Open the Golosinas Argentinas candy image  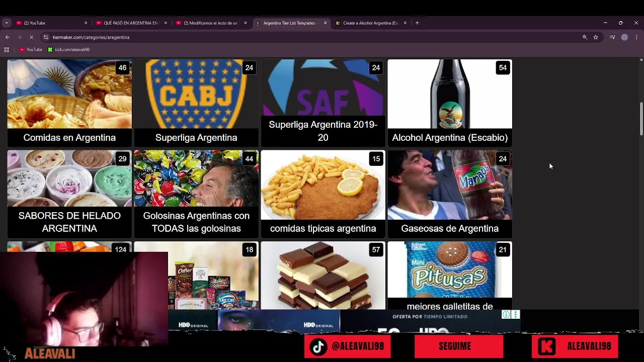coord(196,178)
